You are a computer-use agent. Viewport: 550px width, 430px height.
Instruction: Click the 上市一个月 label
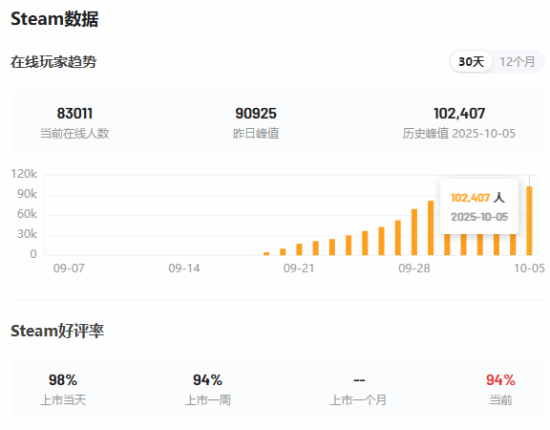(358, 400)
